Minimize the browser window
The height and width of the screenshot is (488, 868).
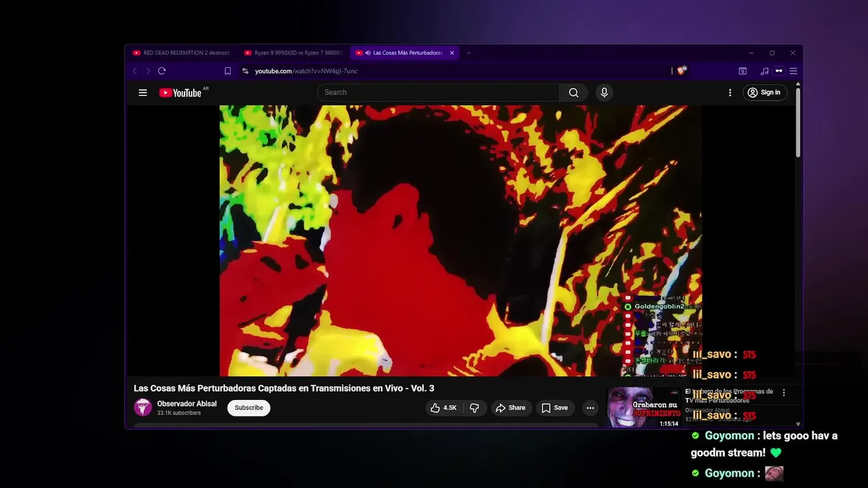pyautogui.click(x=751, y=53)
